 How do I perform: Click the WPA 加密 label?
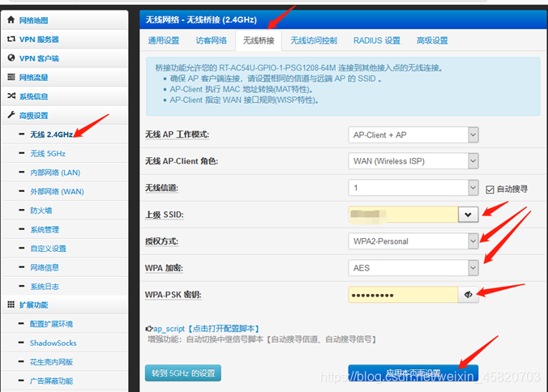[164, 268]
